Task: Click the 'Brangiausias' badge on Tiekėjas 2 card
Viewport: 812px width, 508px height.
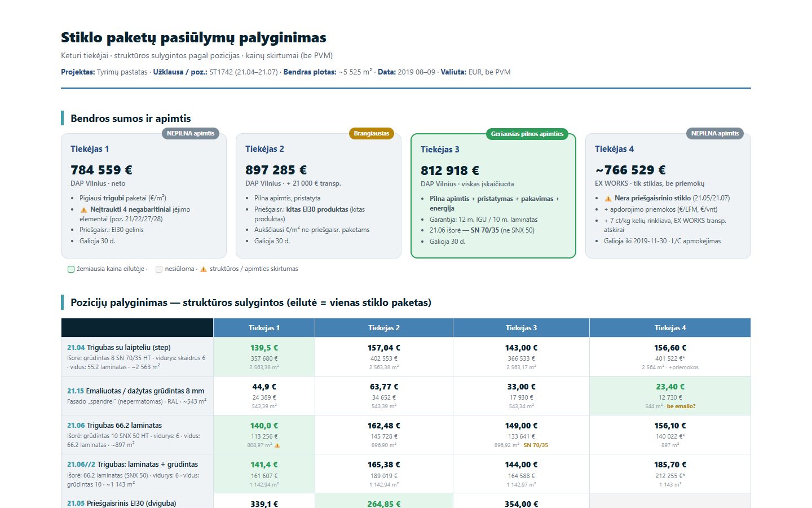Action: coord(372,134)
